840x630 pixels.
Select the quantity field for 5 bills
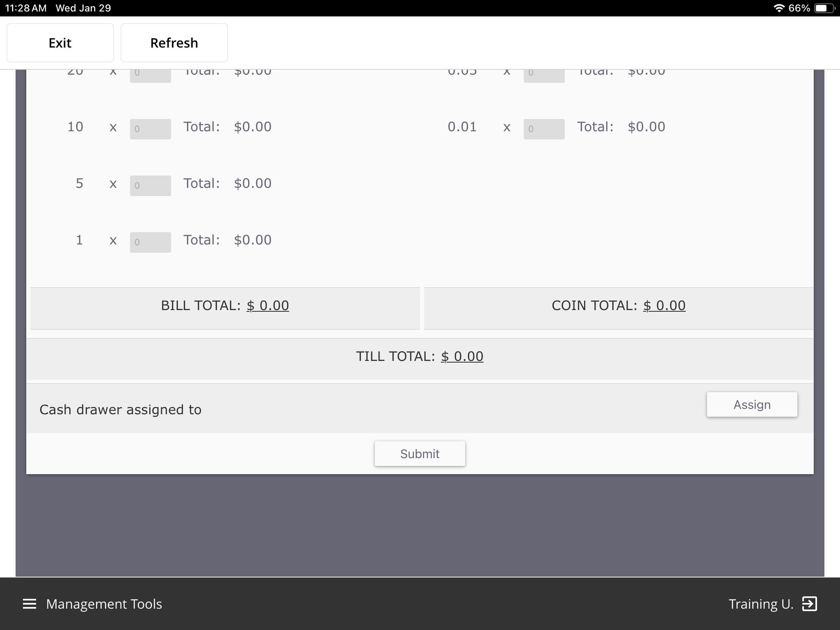point(150,186)
